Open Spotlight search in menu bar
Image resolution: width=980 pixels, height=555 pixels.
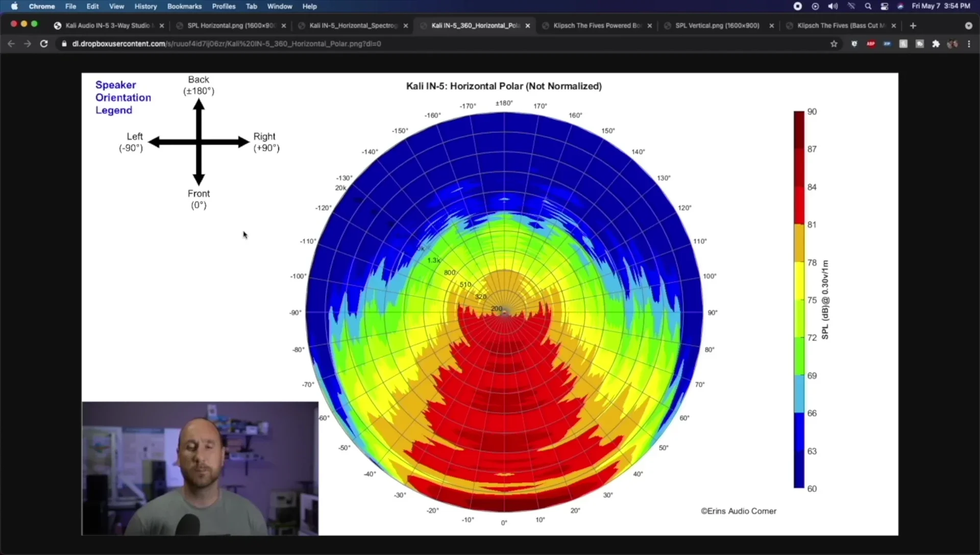point(868,6)
